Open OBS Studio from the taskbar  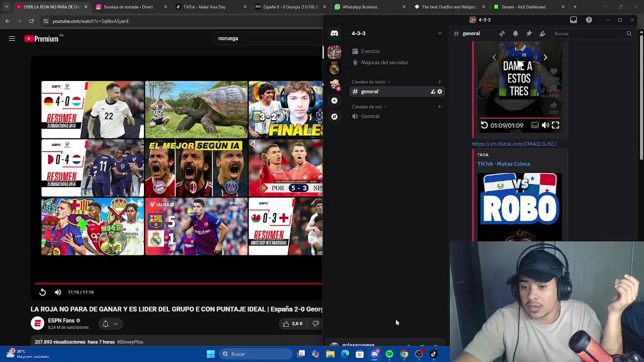[419, 354]
